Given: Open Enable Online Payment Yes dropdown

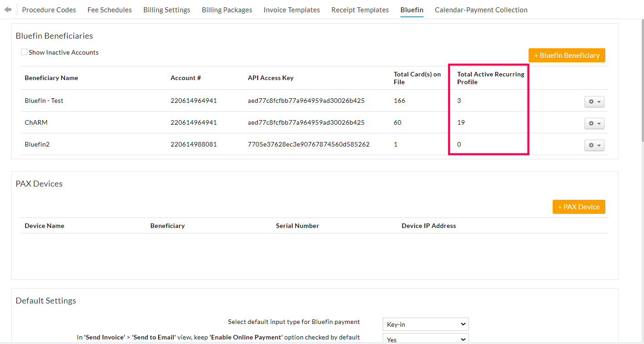Looking at the screenshot, I should pyautogui.click(x=425, y=339).
